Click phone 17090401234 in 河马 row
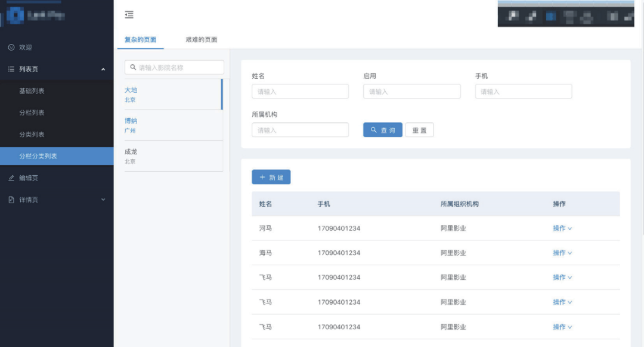644x347 pixels. tap(339, 228)
